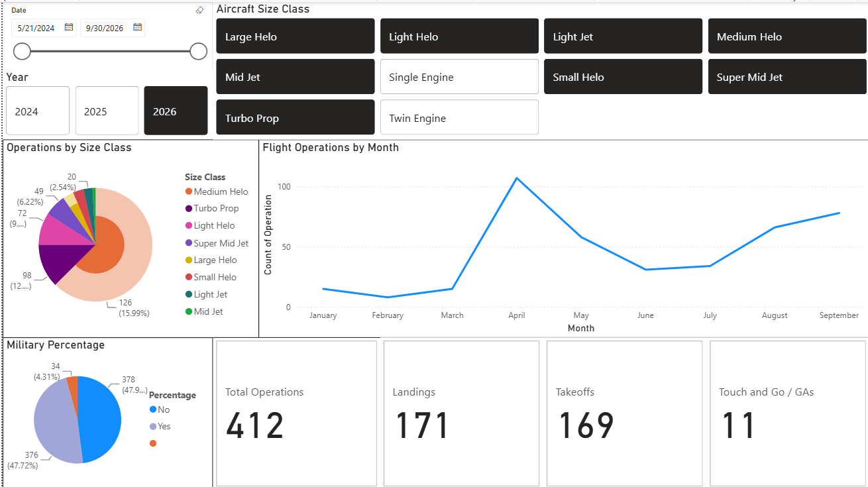Click the Flight Operations by Month title

[x=331, y=147]
